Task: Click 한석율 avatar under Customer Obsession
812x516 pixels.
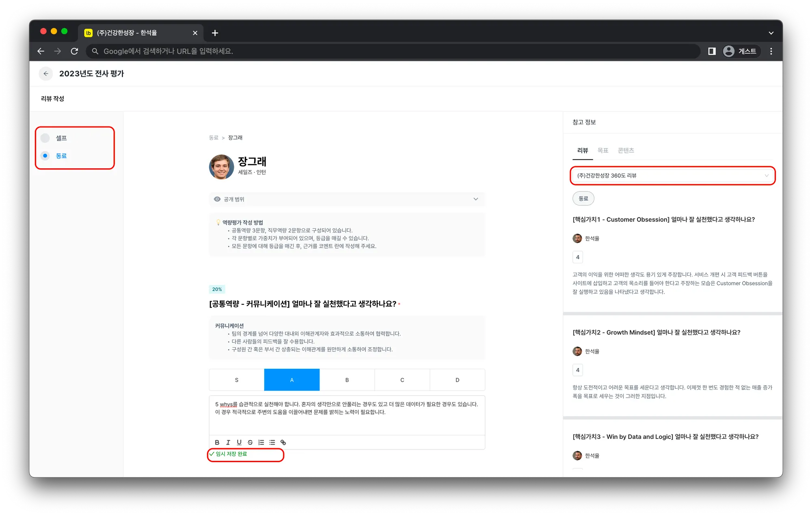Action: click(577, 239)
